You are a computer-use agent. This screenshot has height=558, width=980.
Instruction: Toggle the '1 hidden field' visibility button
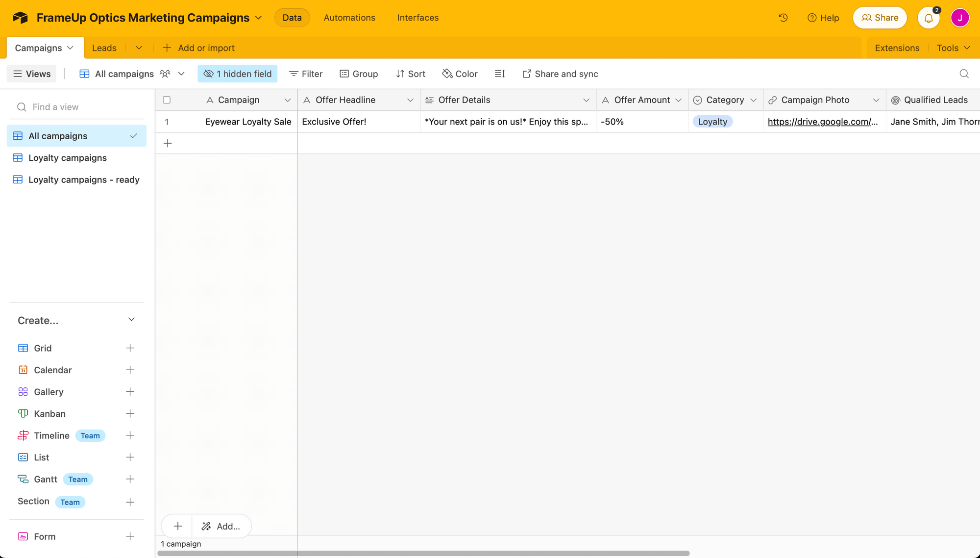[x=237, y=74]
